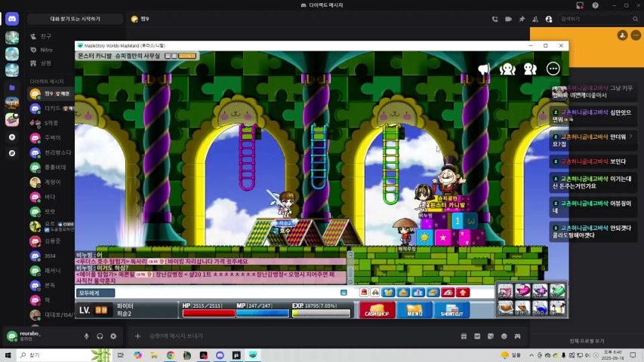The height and width of the screenshot is (362, 644).
Task: Open DM with 주먹이
Action: pyautogui.click(x=51, y=138)
